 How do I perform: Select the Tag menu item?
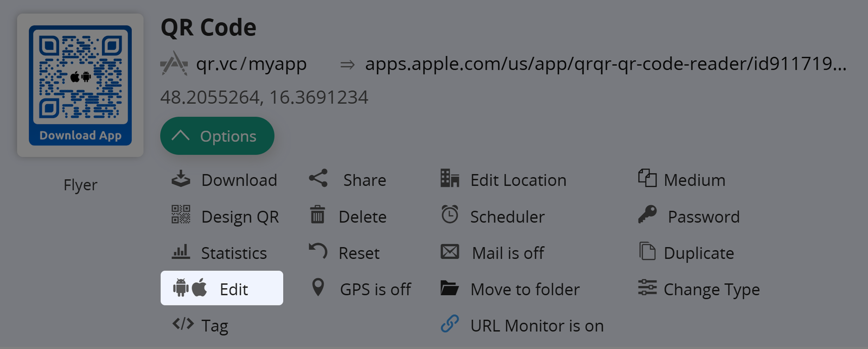coord(214,326)
